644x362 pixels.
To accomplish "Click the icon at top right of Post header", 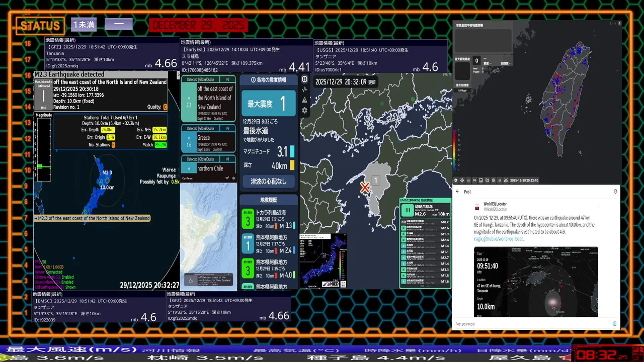I will pos(615,192).
